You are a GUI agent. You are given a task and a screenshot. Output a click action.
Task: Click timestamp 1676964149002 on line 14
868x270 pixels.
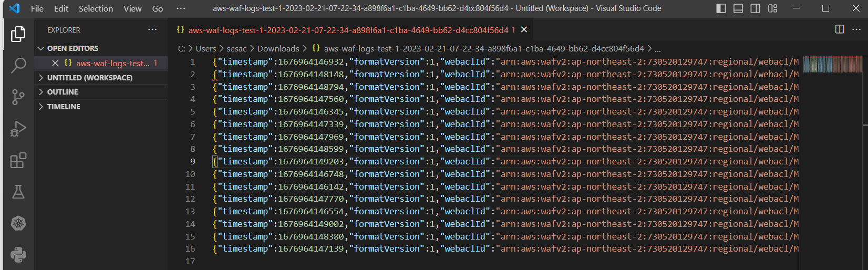[x=311, y=224]
